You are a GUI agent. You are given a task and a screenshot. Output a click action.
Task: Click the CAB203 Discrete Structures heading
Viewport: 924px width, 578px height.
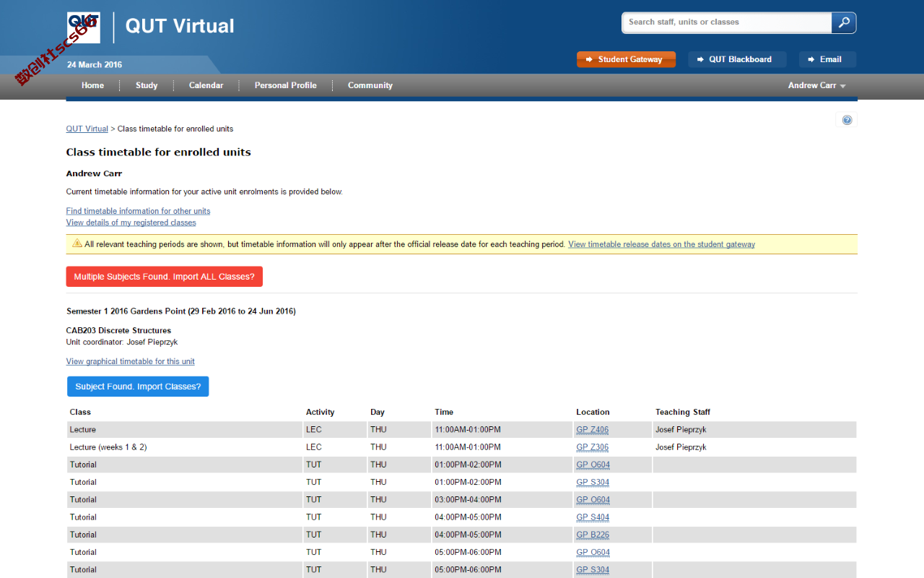pos(118,330)
